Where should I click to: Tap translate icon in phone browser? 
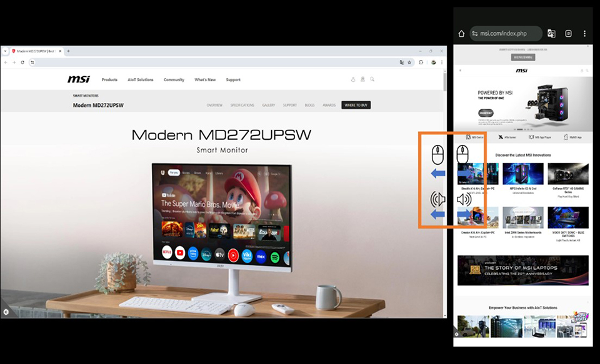click(551, 34)
